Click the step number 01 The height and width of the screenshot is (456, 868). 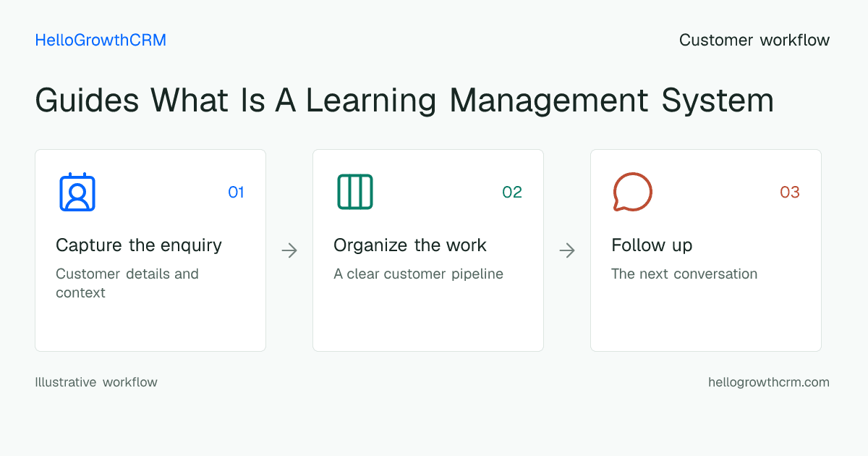pos(237,193)
